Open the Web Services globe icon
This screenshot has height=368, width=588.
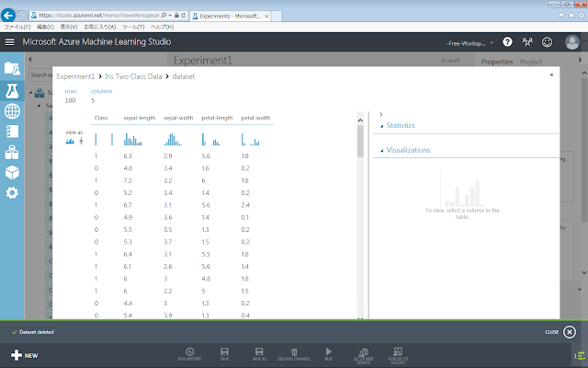tap(12, 111)
